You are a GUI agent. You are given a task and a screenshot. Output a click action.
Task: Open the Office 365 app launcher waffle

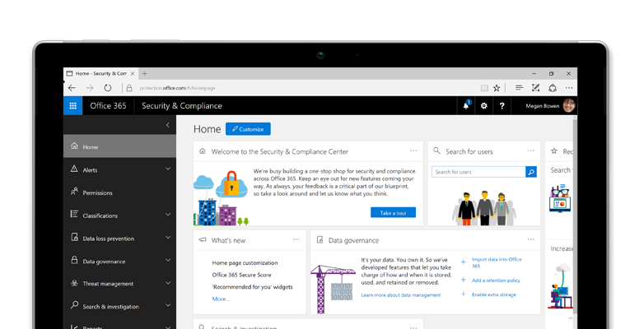72,106
